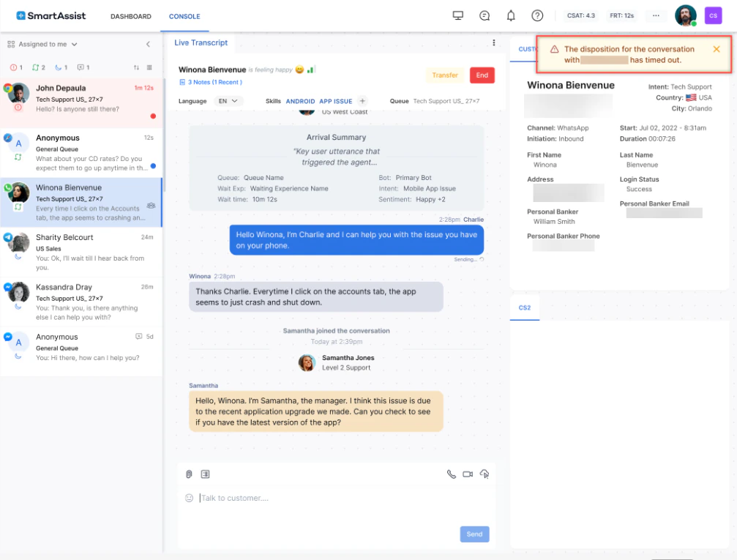Close the disposition timed out alert
The width and height of the screenshot is (737, 560).
coord(717,49)
